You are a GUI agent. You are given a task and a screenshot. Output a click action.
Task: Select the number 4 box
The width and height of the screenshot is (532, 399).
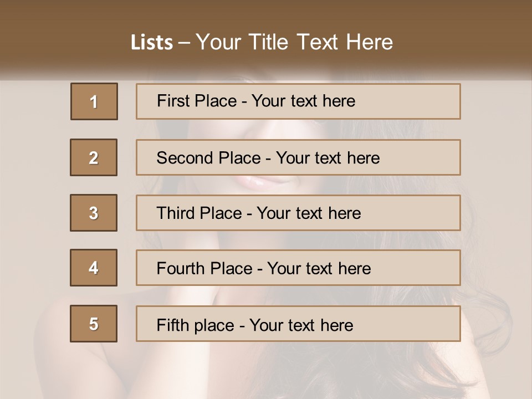point(94,268)
